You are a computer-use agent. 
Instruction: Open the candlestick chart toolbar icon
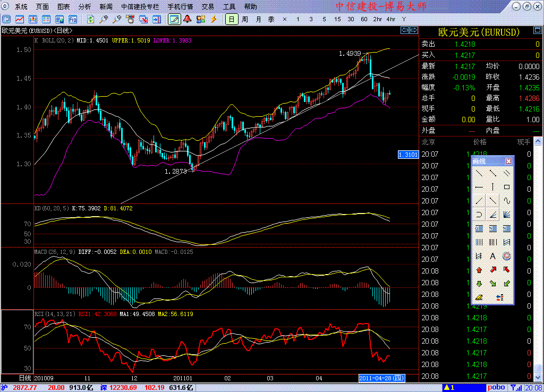32,20
